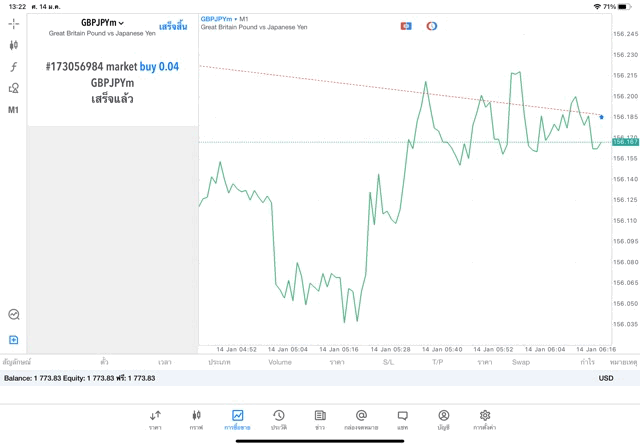Open the indicators function icon

13,67
